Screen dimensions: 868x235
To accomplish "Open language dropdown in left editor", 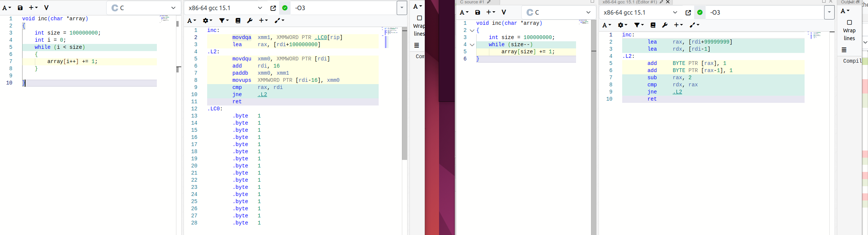I will (144, 8).
